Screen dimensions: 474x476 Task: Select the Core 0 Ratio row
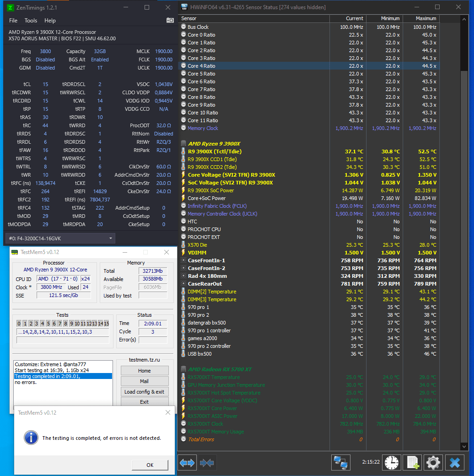tap(309, 35)
